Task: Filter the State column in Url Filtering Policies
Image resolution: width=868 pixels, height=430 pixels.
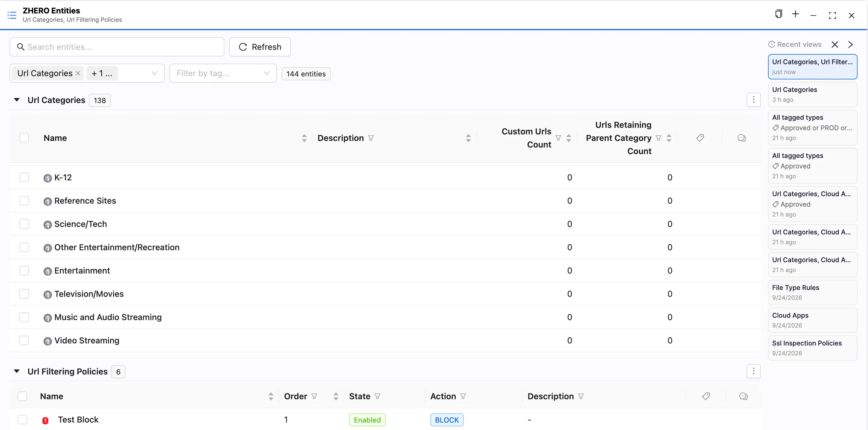Action: click(377, 396)
